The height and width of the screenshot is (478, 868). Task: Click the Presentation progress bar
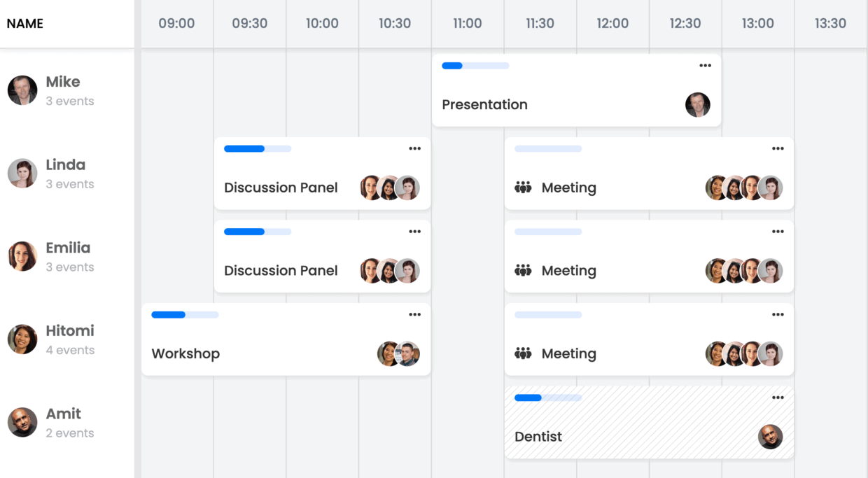pos(475,66)
